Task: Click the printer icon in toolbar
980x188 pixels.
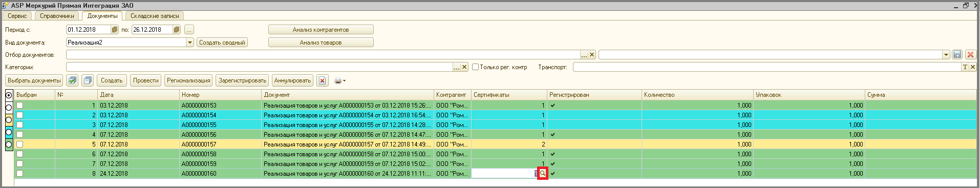Action: [338, 80]
